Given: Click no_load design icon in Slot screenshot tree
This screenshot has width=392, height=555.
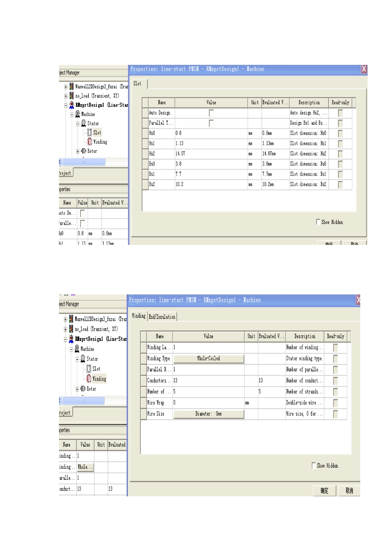Looking at the screenshot, I should [71, 95].
